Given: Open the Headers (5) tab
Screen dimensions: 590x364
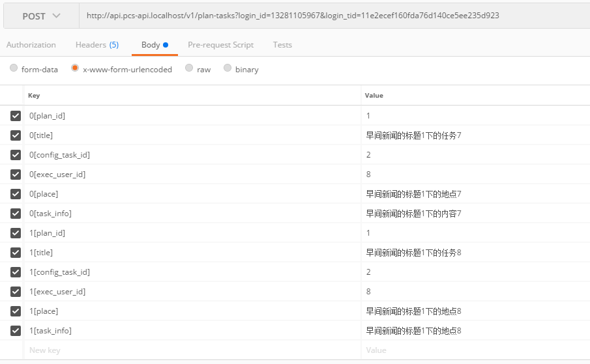Looking at the screenshot, I should (x=97, y=45).
